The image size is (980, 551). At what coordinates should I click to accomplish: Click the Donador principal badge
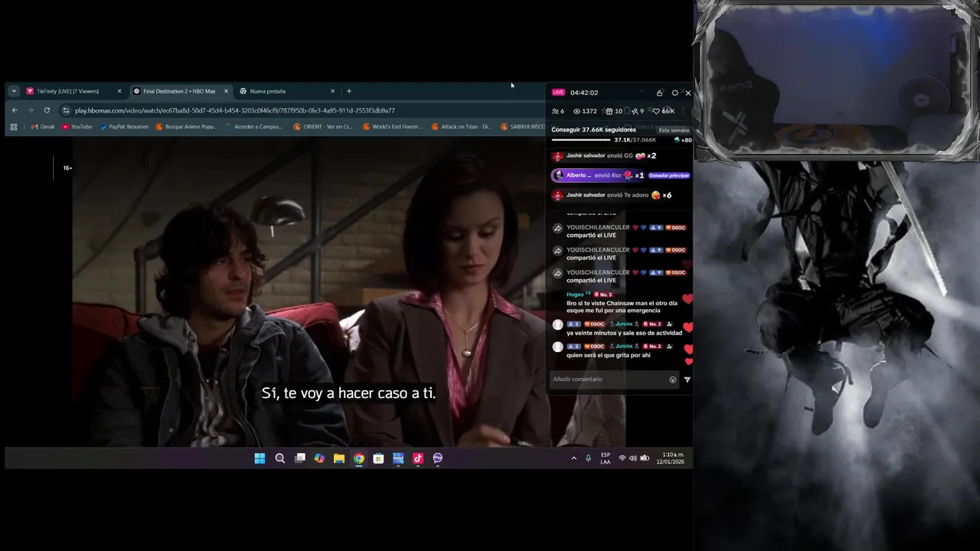(x=669, y=175)
